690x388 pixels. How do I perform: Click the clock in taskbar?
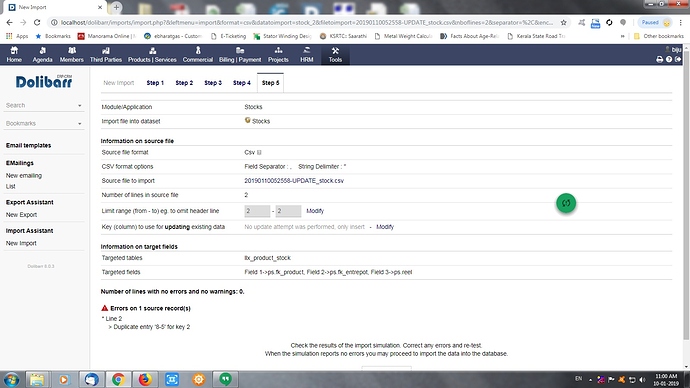(x=665, y=380)
